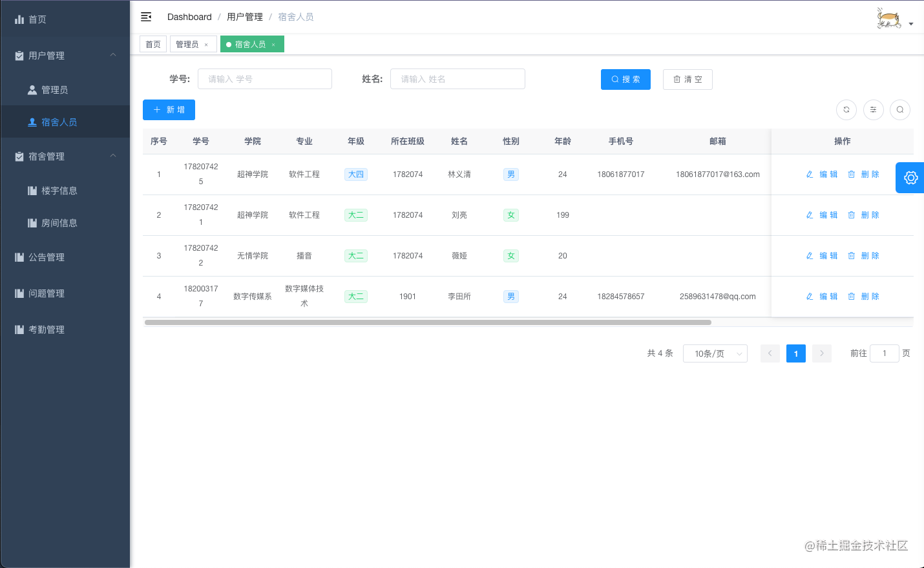
Task: Click the phone number 18284578657
Action: [621, 297]
